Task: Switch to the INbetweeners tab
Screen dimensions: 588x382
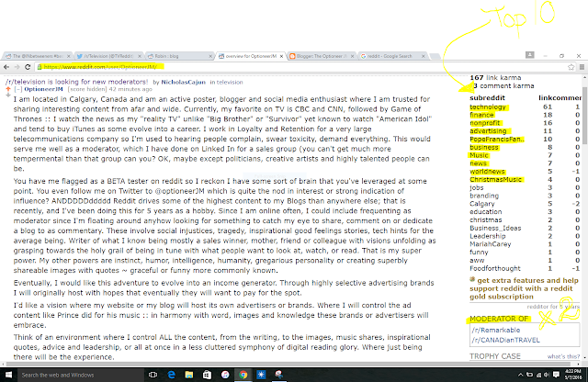Action: [36, 56]
